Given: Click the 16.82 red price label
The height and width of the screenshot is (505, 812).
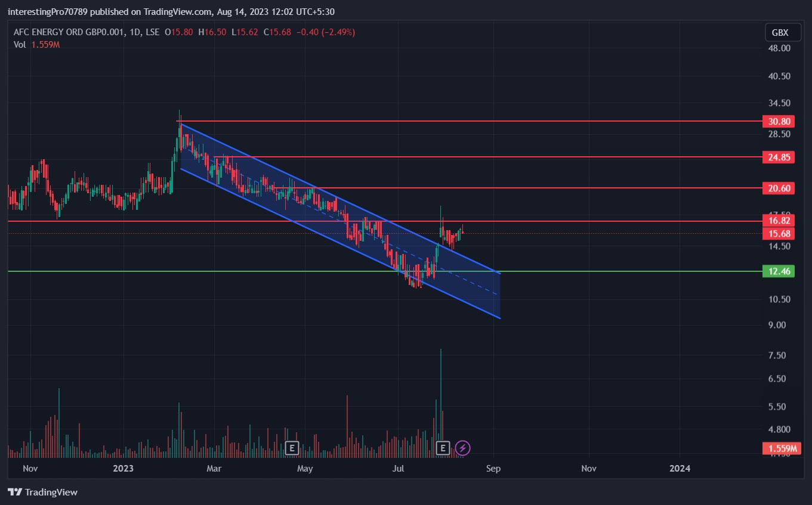Looking at the screenshot, I should click(x=779, y=221).
